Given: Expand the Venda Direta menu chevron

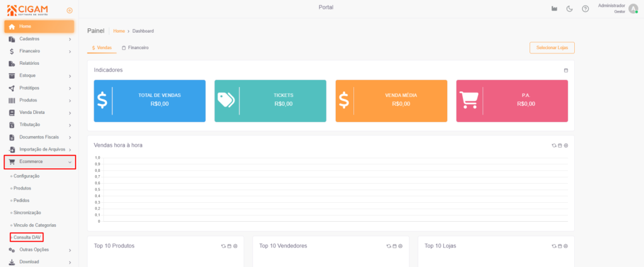Looking at the screenshot, I should tap(70, 113).
